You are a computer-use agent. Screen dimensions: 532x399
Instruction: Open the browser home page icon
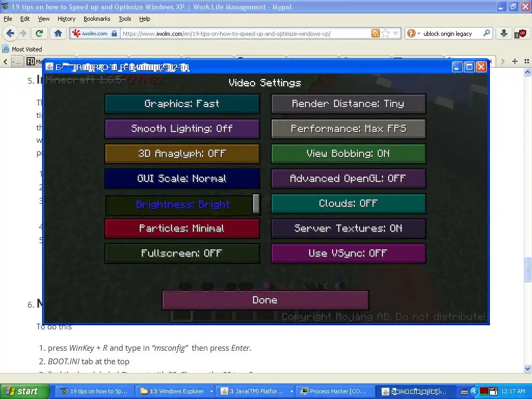tap(58, 33)
